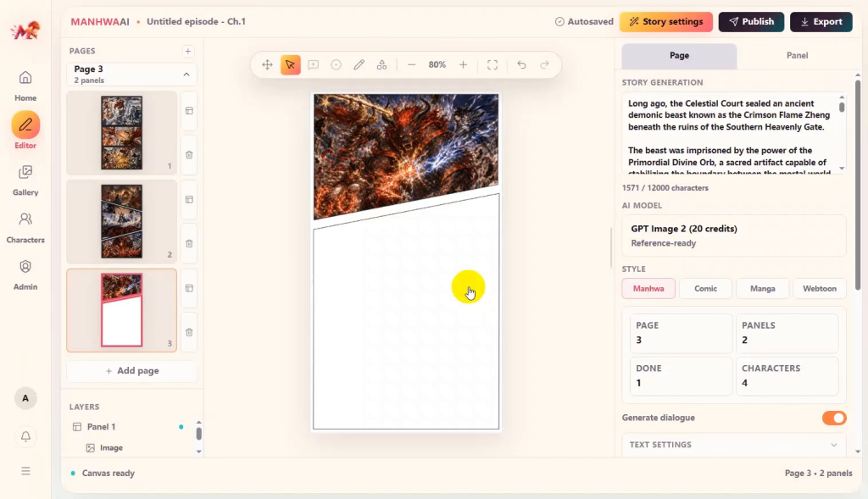The image size is (868, 499).
Task: Delete page 1 with trash icon
Action: 189,155
